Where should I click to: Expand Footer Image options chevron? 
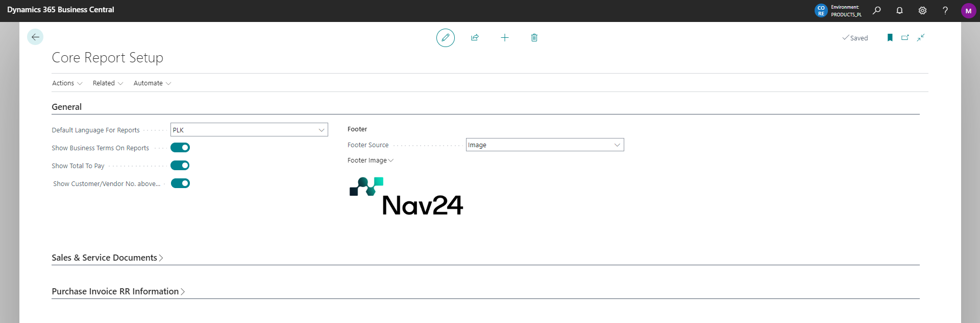click(391, 160)
